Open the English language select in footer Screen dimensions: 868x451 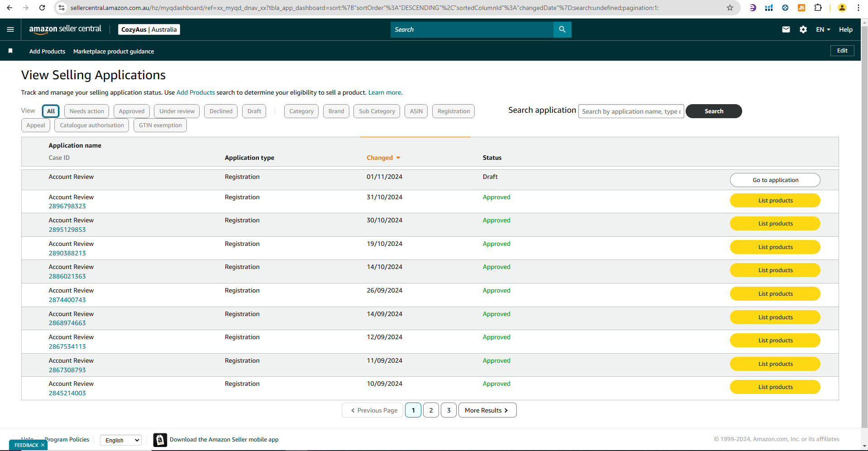[121, 440]
